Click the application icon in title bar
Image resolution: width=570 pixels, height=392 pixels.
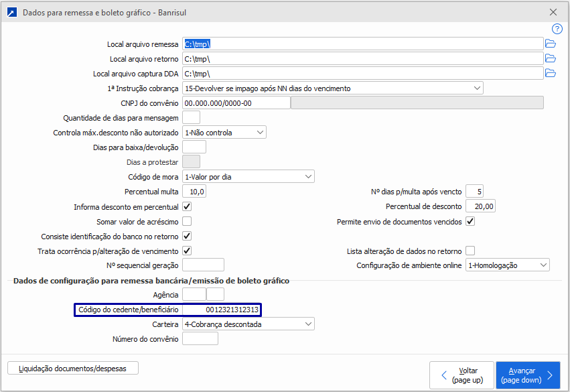11,12
